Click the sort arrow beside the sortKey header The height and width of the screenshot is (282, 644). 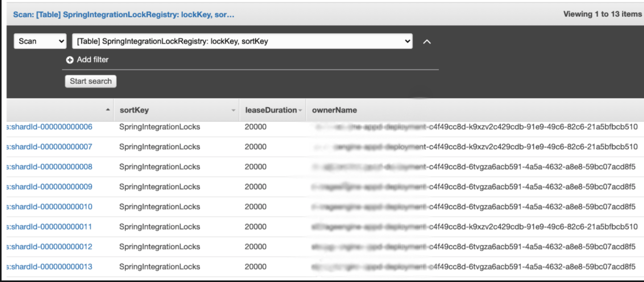[x=233, y=110]
